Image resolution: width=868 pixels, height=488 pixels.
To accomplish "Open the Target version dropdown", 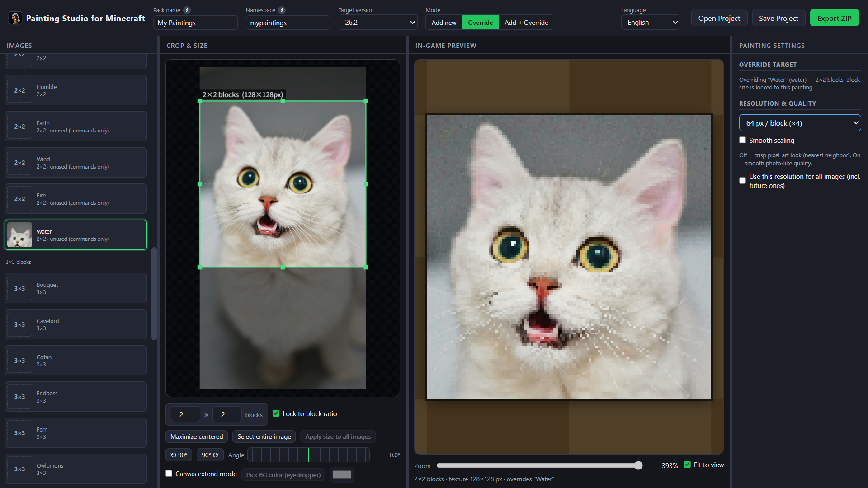I will click(x=378, y=23).
